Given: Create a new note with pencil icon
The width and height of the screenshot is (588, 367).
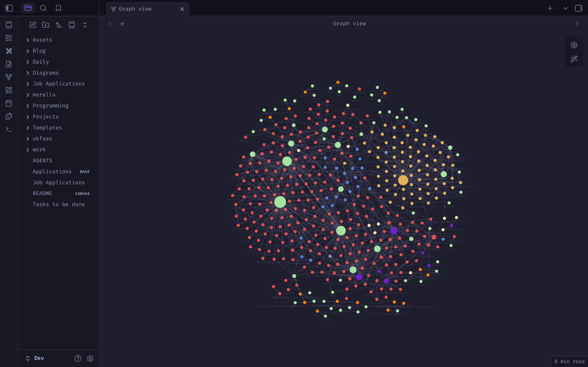Looking at the screenshot, I should coord(32,25).
